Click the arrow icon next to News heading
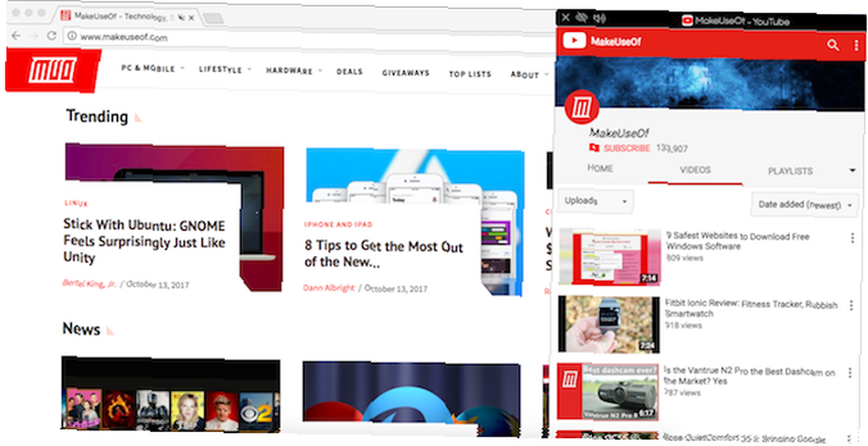Screen dimensions: 868x446 pos(109,331)
